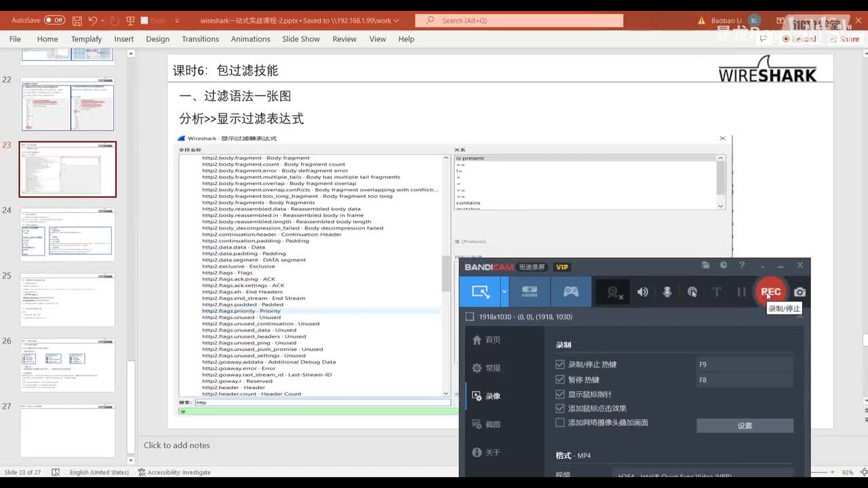Open the View ribbon tab
The image size is (868, 488).
pos(378,39)
